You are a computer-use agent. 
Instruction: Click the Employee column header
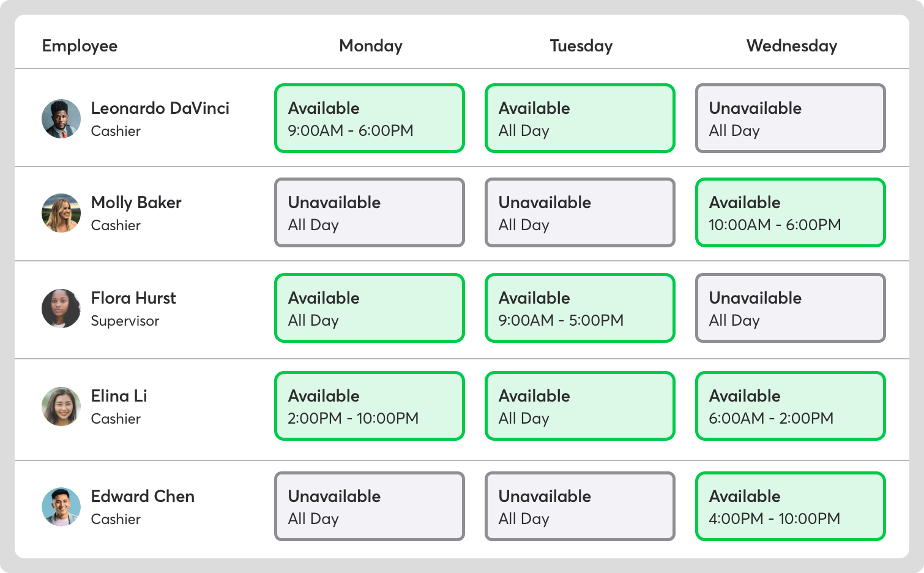pos(80,46)
